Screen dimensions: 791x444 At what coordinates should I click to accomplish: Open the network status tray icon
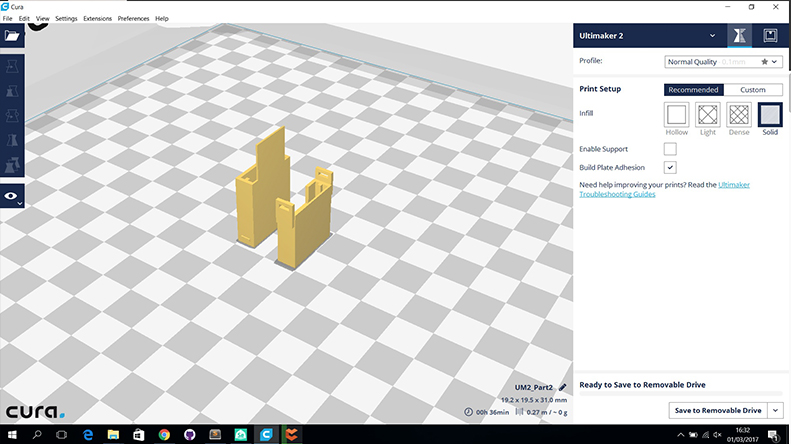tap(705, 434)
